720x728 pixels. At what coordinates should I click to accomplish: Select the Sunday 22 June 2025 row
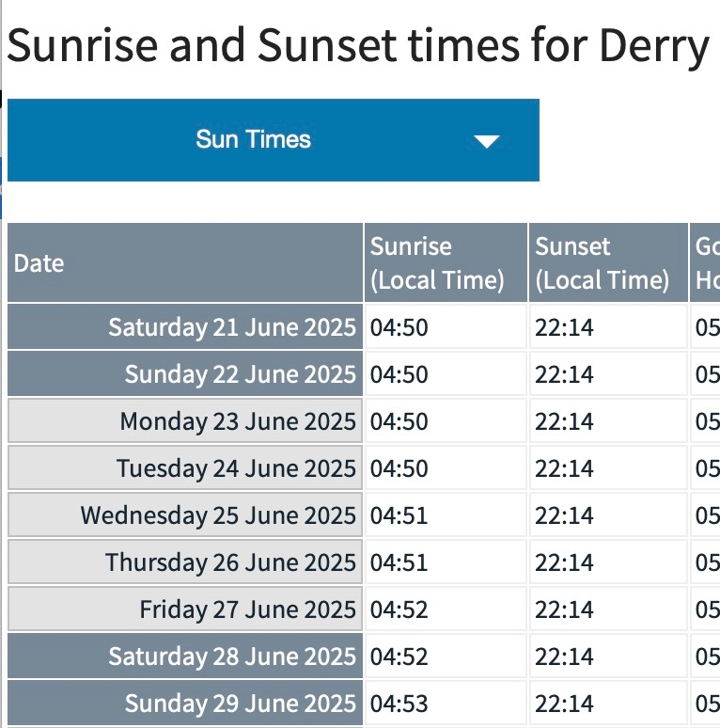point(240,374)
